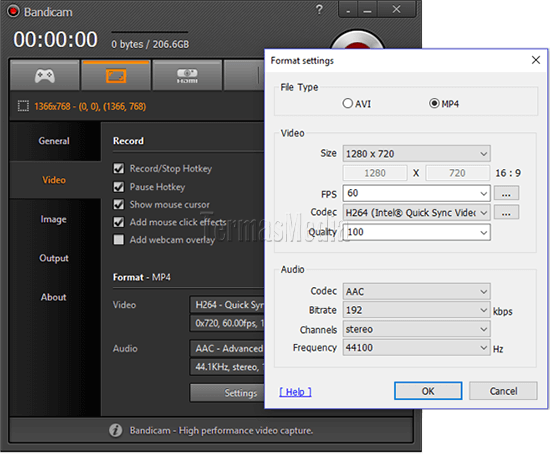The height and width of the screenshot is (454, 550).
Task: Click the AAC - Advanced audio info field
Action: 227,348
